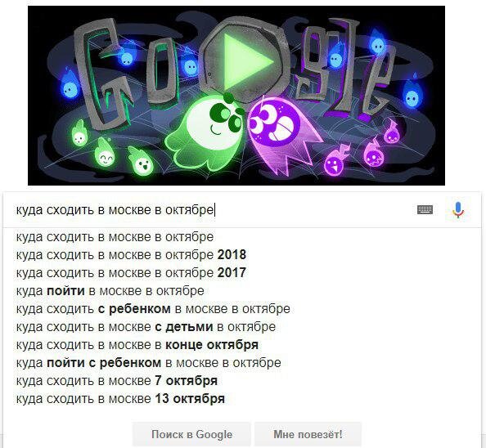This screenshot has height=448, width=486.
Task: Open the on-screen keyboard icon
Action: point(425,209)
